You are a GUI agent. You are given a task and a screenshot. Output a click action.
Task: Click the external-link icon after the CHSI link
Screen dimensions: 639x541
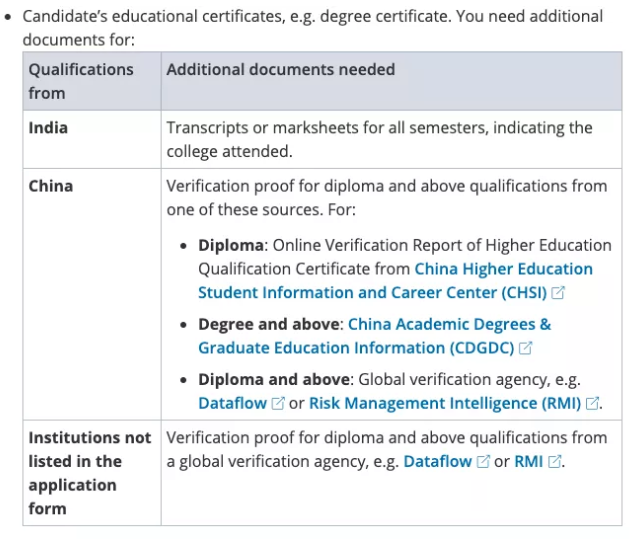pos(558,293)
